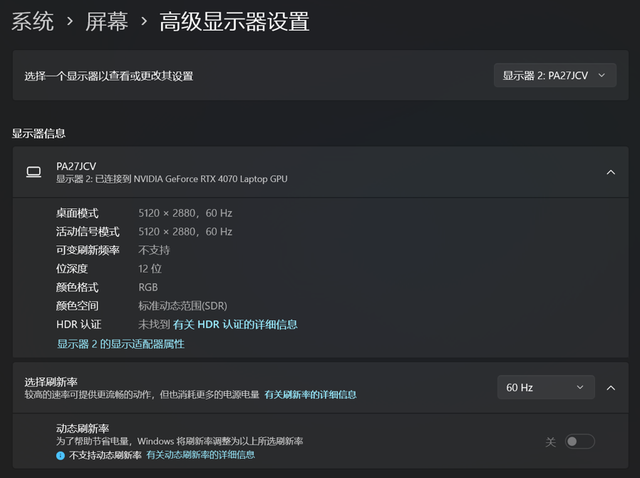Viewport: 640px width, 478px height.
Task: Click the HDR 认证 label
Action: tap(79, 325)
